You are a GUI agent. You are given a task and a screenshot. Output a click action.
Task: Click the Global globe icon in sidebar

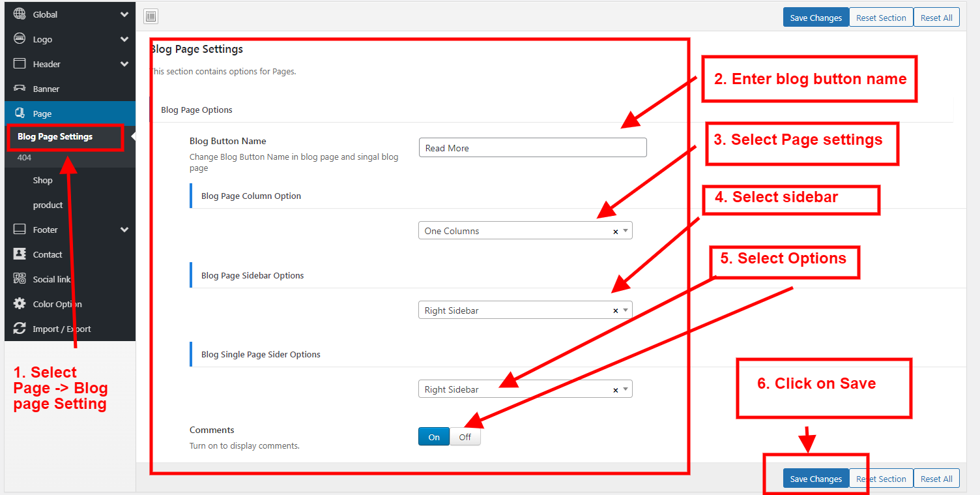click(20, 14)
